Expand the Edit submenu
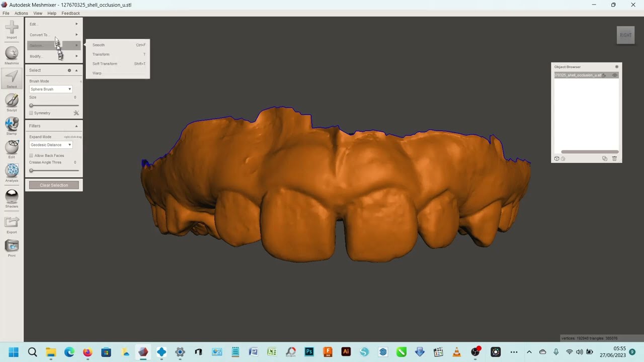Viewport: 644px width, 362px height. click(54, 24)
